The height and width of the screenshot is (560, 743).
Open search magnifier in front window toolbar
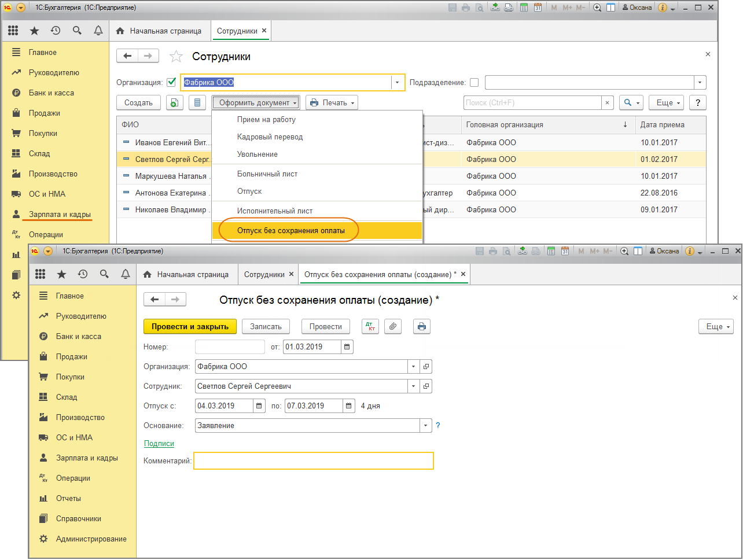tap(104, 274)
